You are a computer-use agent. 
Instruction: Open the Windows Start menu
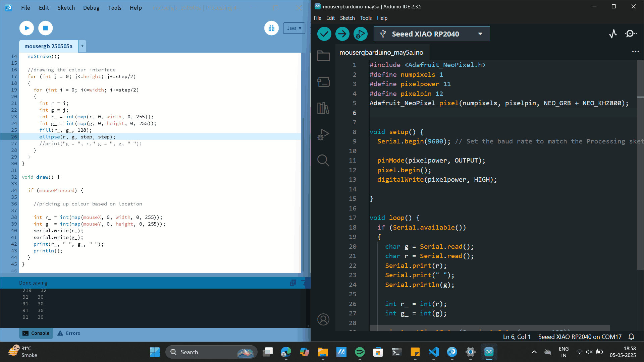click(155, 352)
